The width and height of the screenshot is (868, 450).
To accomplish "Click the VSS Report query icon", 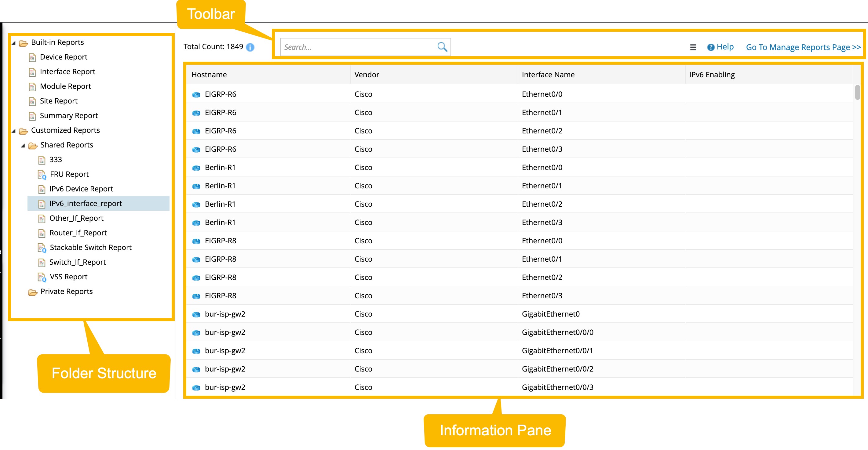I will click(42, 277).
